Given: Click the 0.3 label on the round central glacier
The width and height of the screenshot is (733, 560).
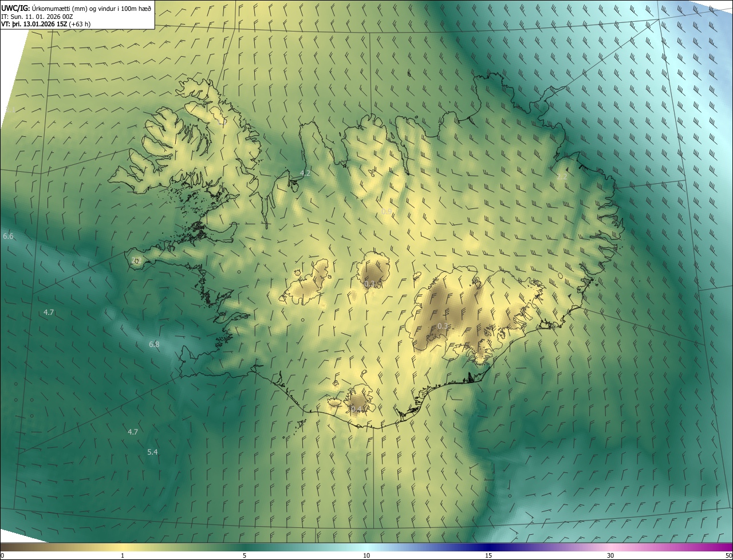Looking at the screenshot, I should [369, 284].
